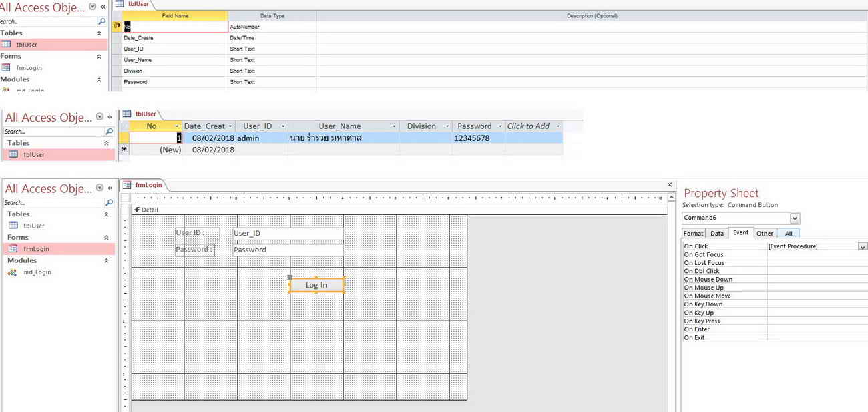Open the Date_Creat column filter dropdown
868x412 pixels.
[x=230, y=126]
